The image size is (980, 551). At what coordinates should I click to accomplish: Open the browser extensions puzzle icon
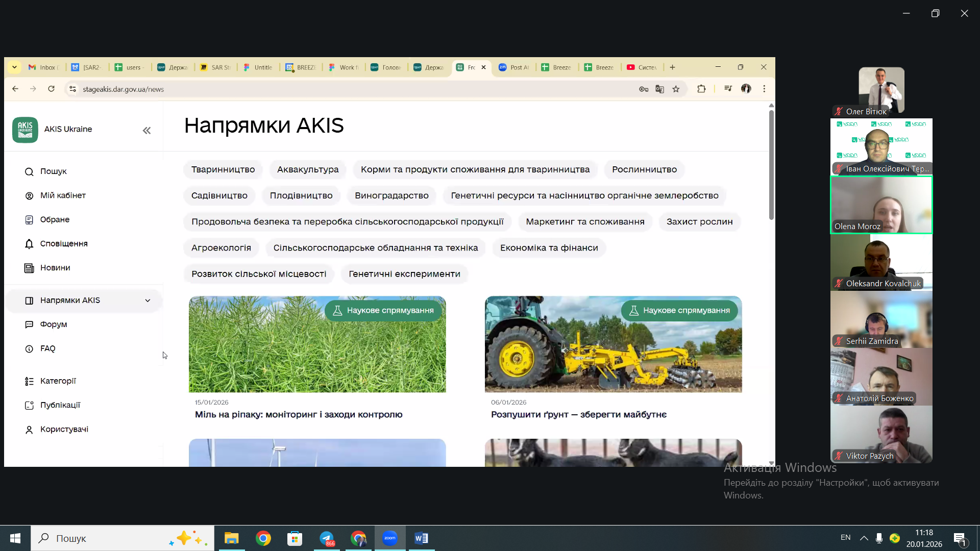pos(701,89)
